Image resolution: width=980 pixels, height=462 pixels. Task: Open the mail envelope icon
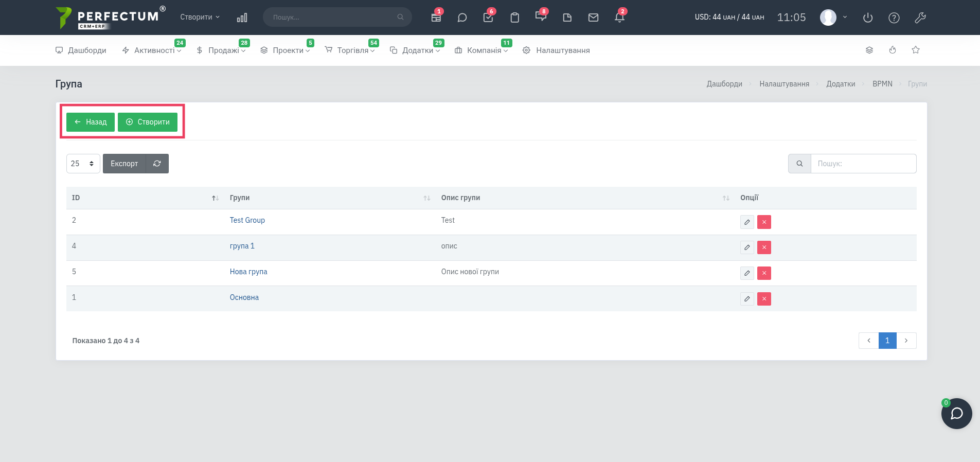click(x=593, y=17)
